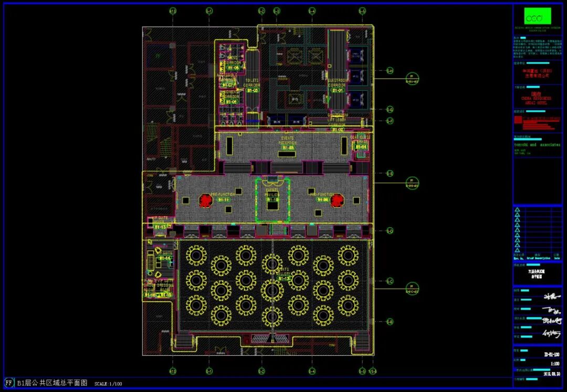Click the SCALE:1/100 text beside title
This screenshot has height=392, width=567.
pos(108,384)
